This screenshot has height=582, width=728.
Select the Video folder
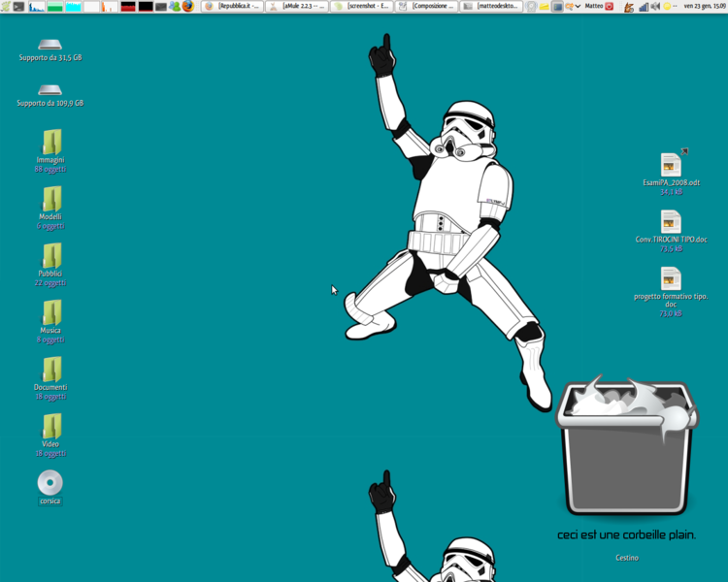[51, 436]
